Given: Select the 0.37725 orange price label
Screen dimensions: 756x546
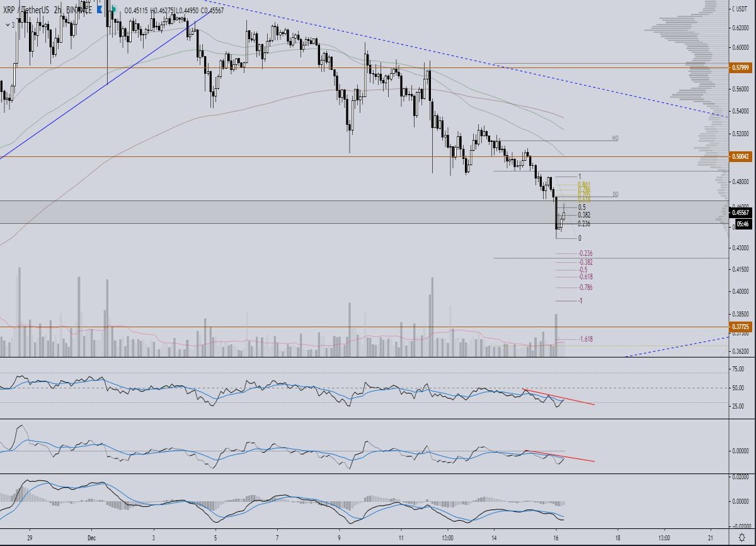Looking at the screenshot, I should (741, 327).
